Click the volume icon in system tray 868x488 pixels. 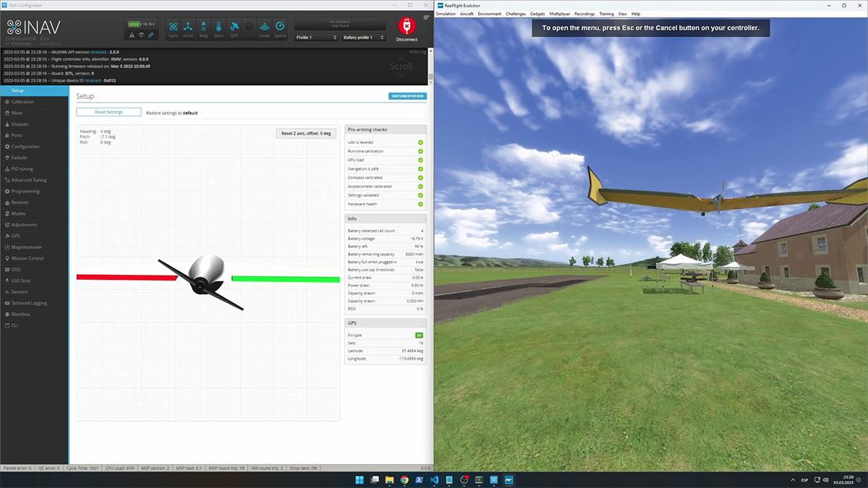click(826, 479)
